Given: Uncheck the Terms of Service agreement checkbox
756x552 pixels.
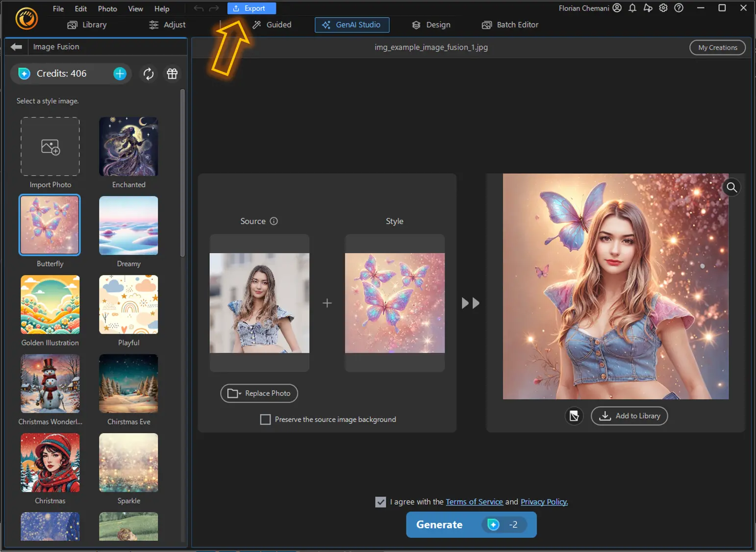Looking at the screenshot, I should pyautogui.click(x=381, y=501).
